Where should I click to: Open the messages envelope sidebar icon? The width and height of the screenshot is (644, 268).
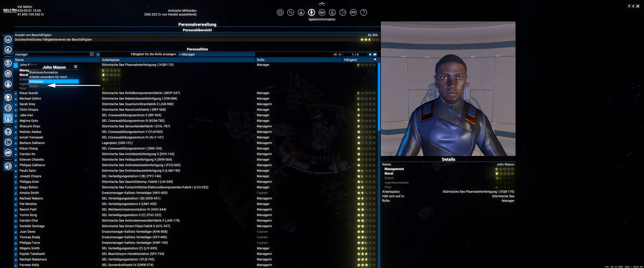tap(8, 132)
